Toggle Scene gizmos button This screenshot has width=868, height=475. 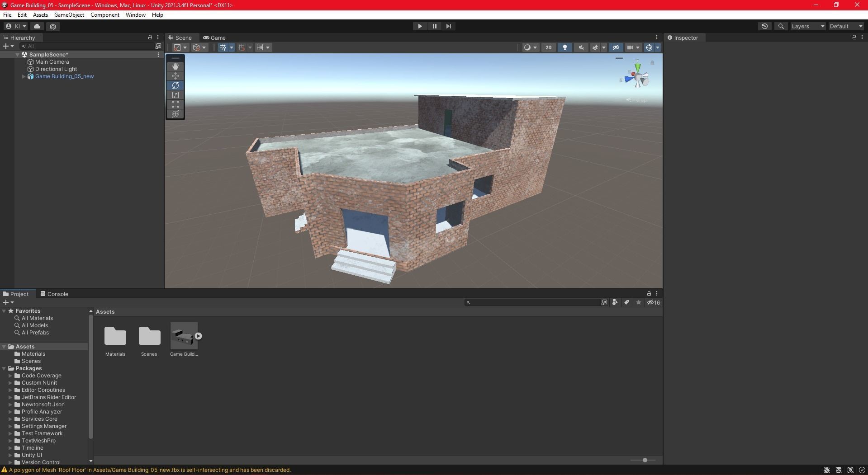[x=649, y=47]
